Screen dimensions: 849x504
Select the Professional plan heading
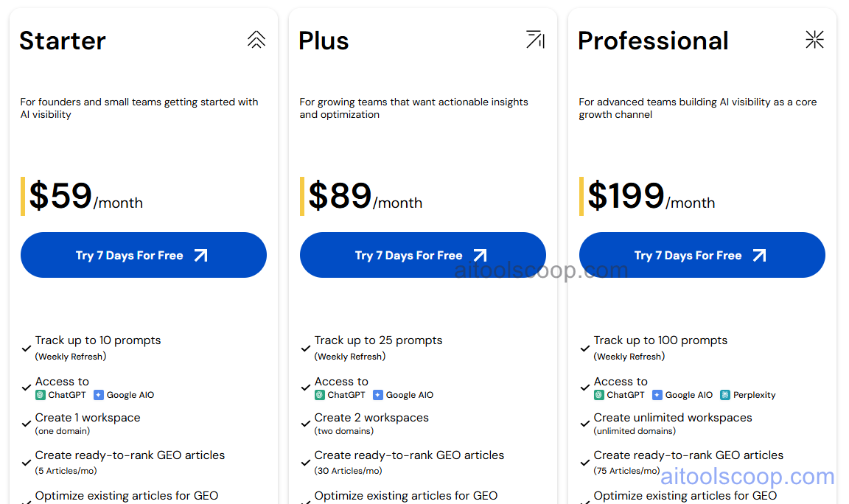[x=653, y=41]
